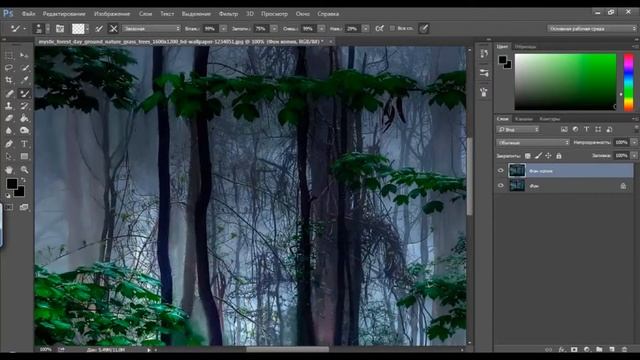Viewport: 640px width, 360px height.
Task: Click the hue spectrum slider in Color panel
Action: point(629,82)
